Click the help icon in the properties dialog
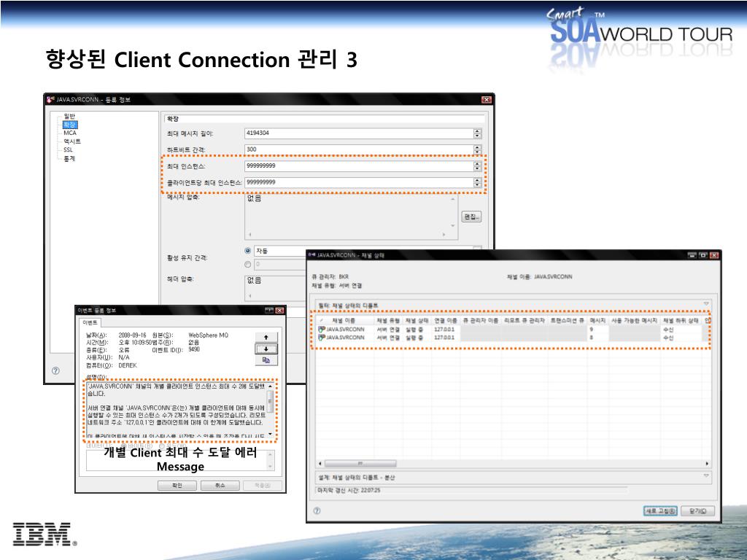Screen dimensions: 747x560 click(55, 370)
